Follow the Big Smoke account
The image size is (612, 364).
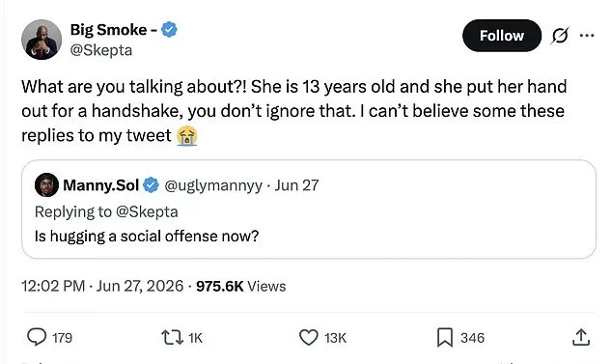pyautogui.click(x=502, y=36)
